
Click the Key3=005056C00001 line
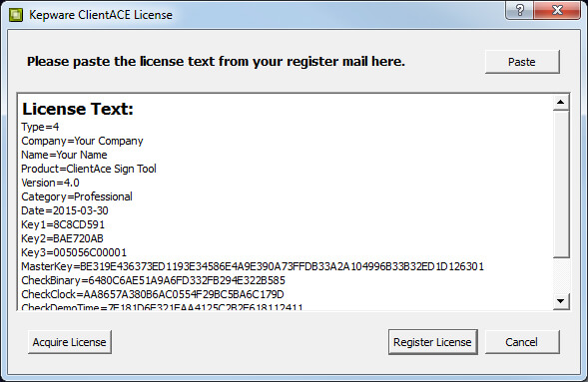point(74,252)
